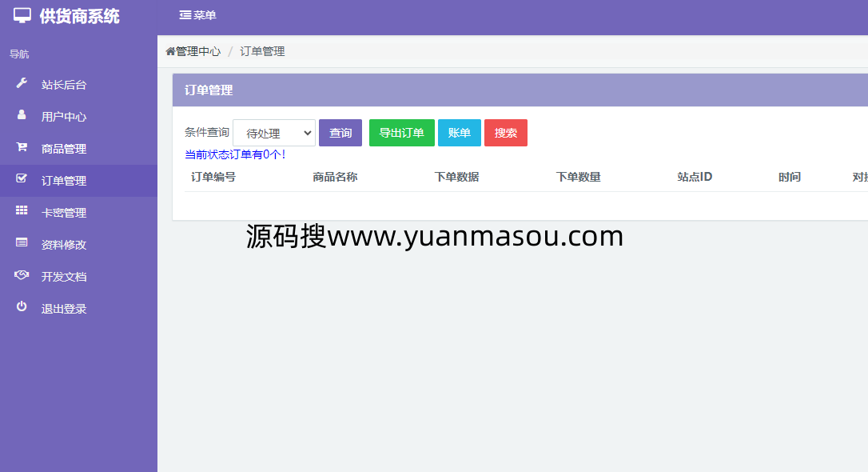Click the shopping cart icon for 商品管理
The height and width of the screenshot is (472, 868).
click(22, 147)
